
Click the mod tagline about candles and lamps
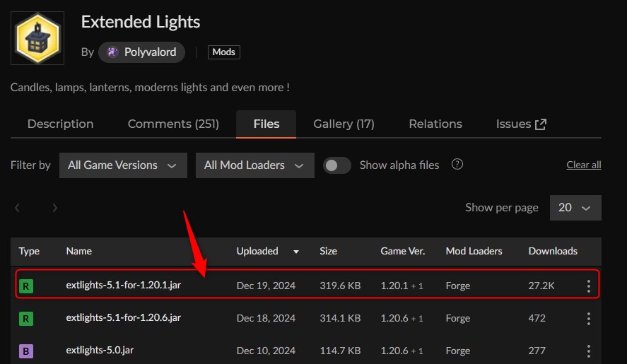[150, 87]
